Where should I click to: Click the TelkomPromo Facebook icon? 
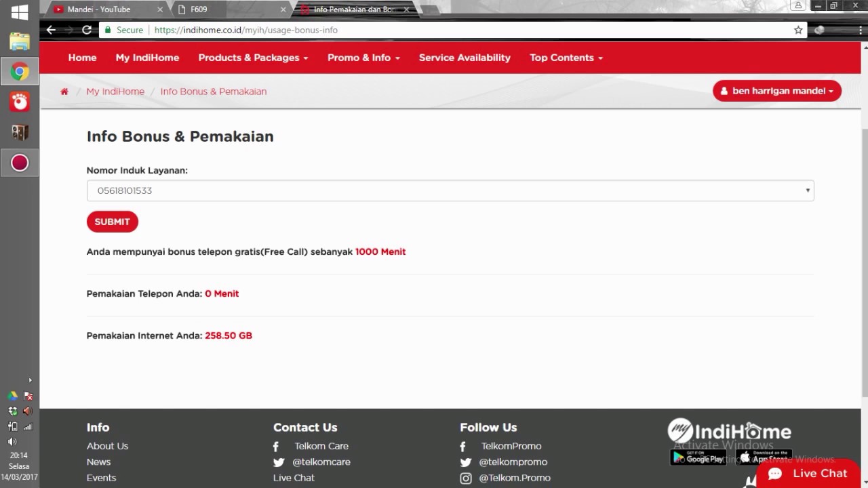(463, 447)
